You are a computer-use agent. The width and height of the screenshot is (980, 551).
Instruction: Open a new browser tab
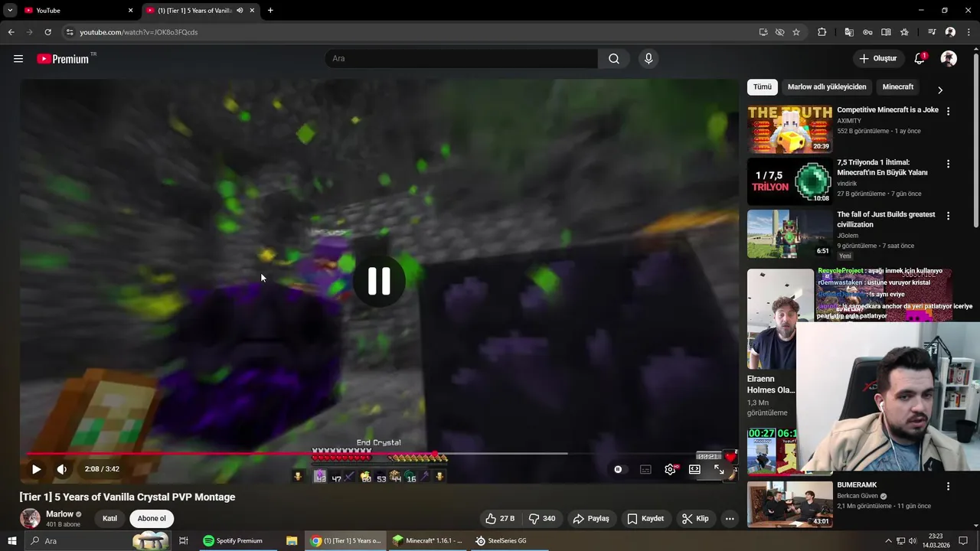(270, 11)
